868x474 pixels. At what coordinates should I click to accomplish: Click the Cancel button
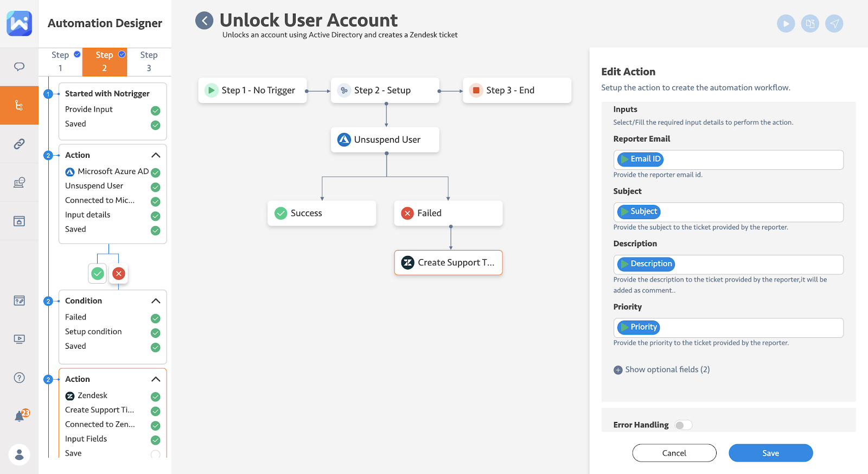point(674,453)
